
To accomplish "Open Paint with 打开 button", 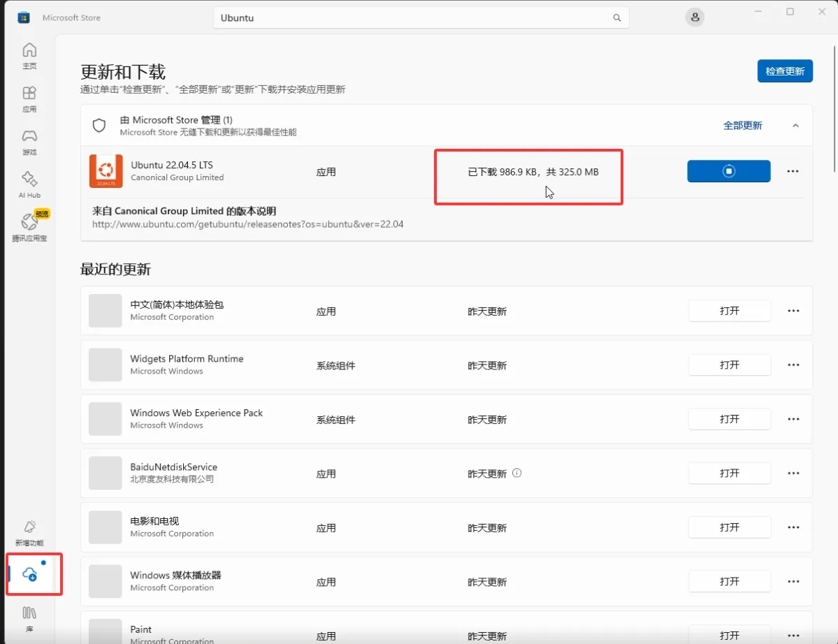I will coord(730,635).
